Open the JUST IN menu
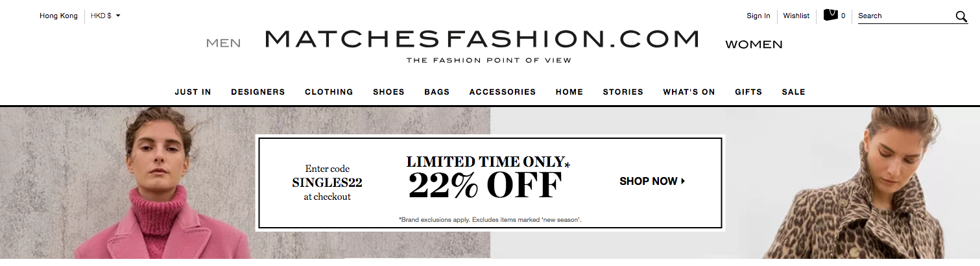 pos(193,91)
